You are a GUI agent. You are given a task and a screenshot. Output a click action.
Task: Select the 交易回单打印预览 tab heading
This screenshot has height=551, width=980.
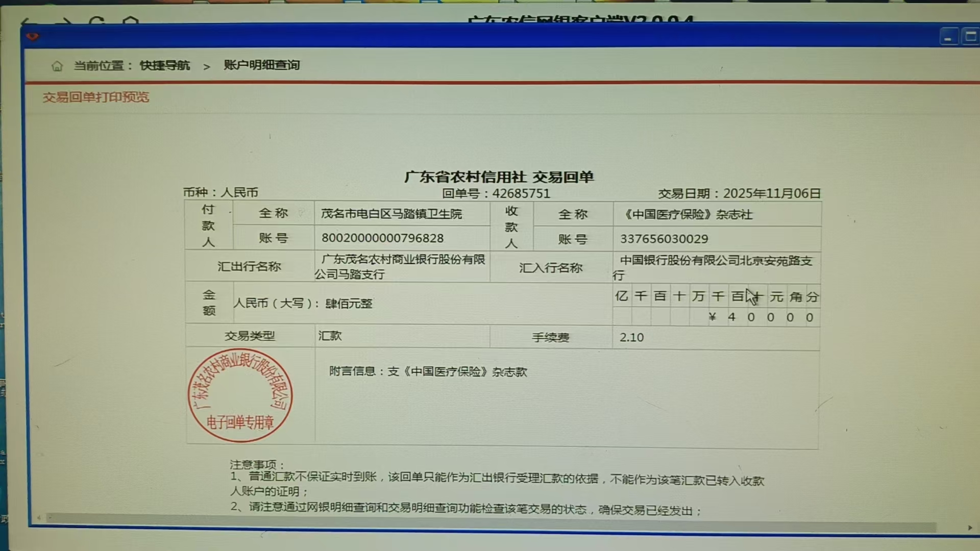click(x=96, y=97)
